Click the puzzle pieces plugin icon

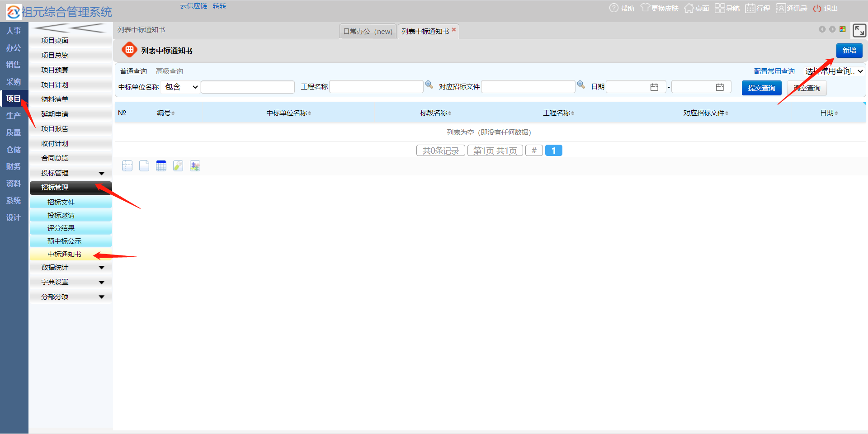(x=195, y=166)
